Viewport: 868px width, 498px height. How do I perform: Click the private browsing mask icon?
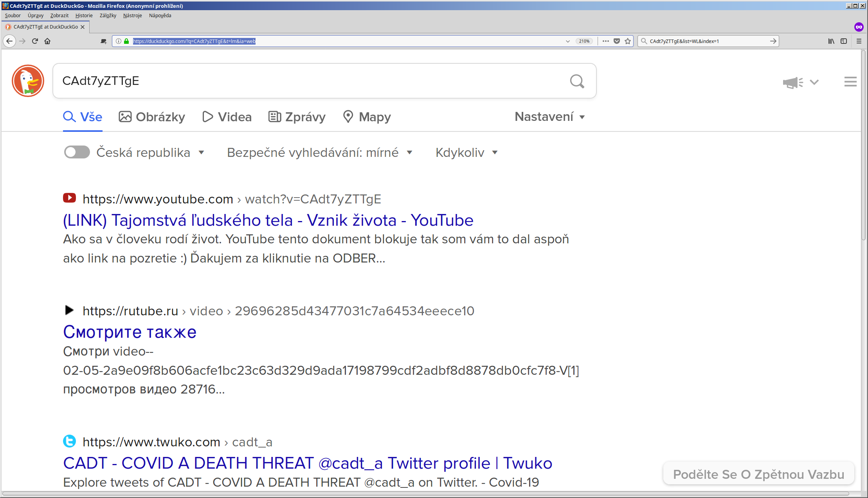(859, 27)
